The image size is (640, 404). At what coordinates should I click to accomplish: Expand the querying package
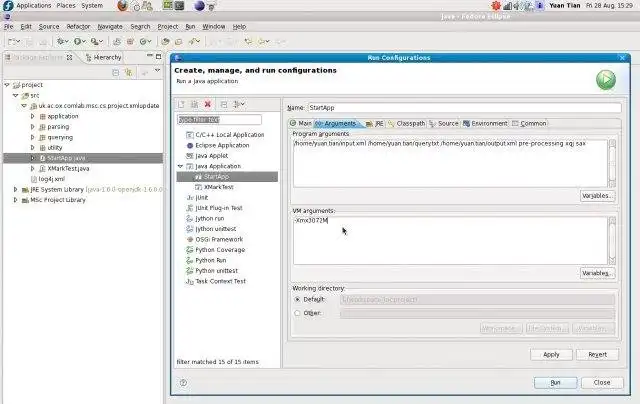pyautogui.click(x=32, y=137)
